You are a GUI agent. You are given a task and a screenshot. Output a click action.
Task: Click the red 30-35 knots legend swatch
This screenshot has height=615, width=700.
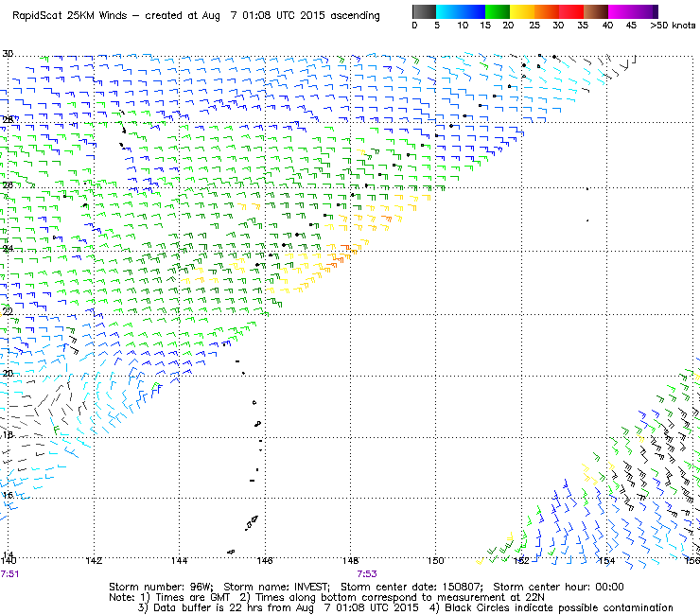point(571,11)
